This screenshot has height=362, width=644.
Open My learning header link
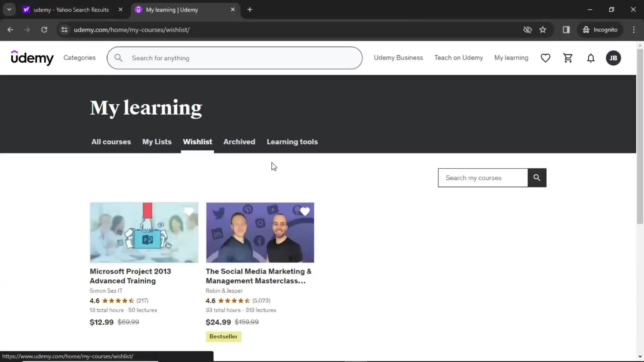tap(511, 58)
